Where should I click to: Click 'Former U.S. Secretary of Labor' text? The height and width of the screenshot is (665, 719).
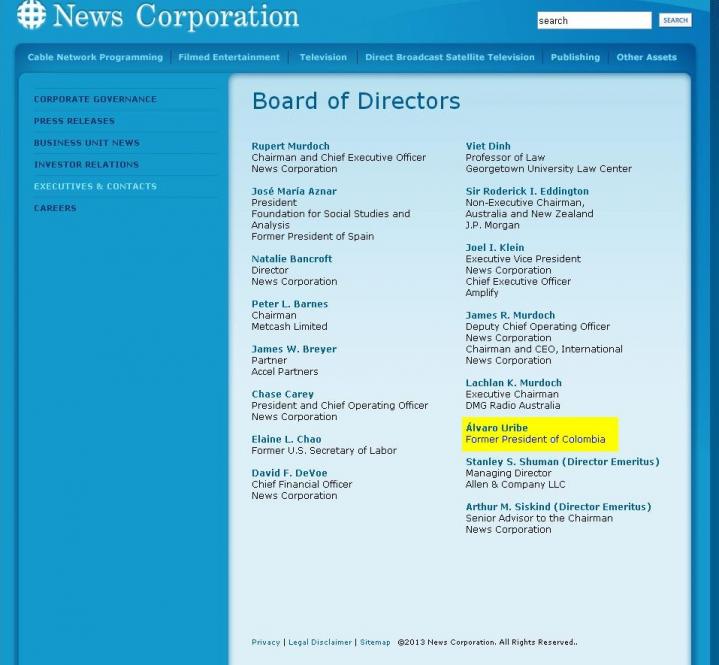click(324, 451)
